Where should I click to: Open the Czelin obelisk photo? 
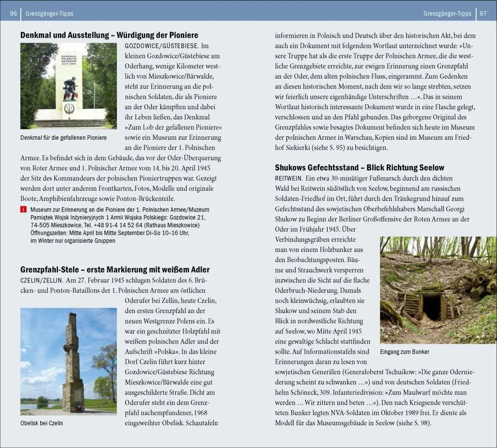click(x=68, y=362)
